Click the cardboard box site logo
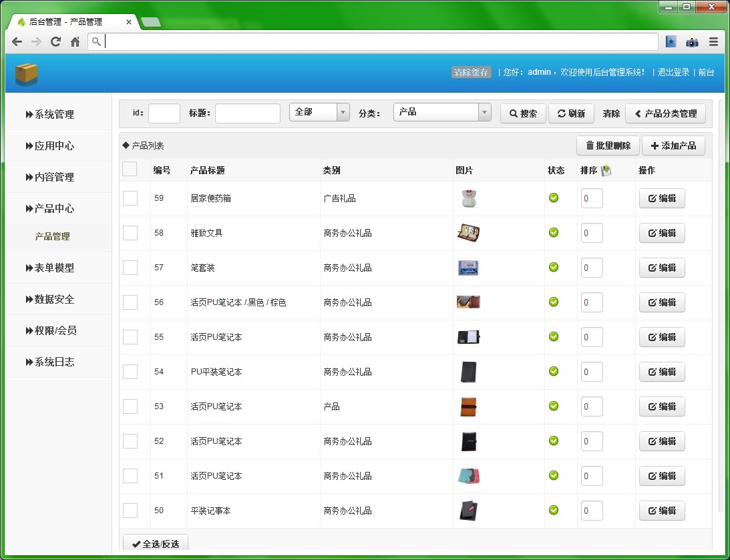 click(27, 74)
